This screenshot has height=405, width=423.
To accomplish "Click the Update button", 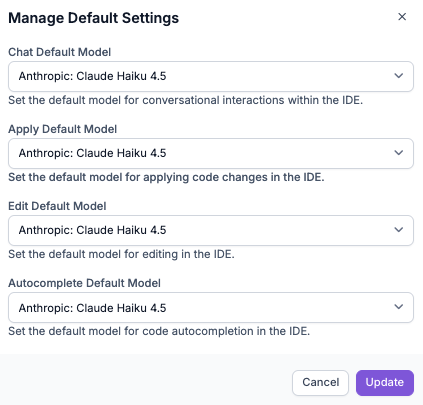I will (385, 383).
